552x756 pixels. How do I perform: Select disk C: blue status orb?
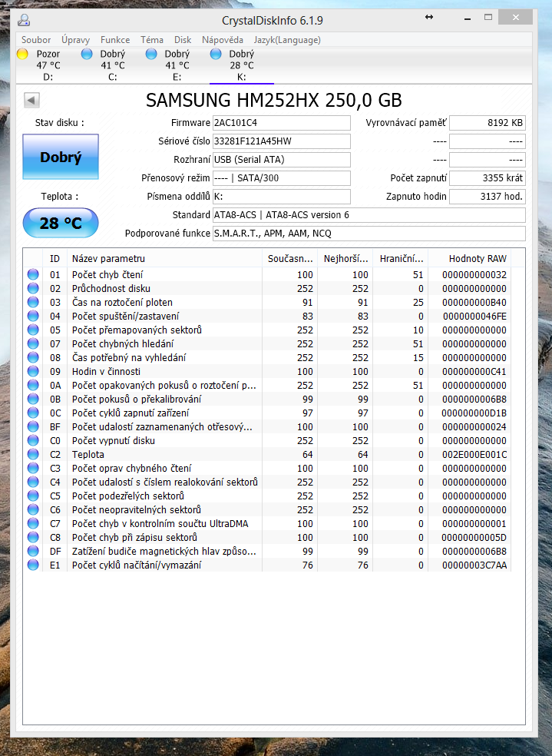[87, 54]
